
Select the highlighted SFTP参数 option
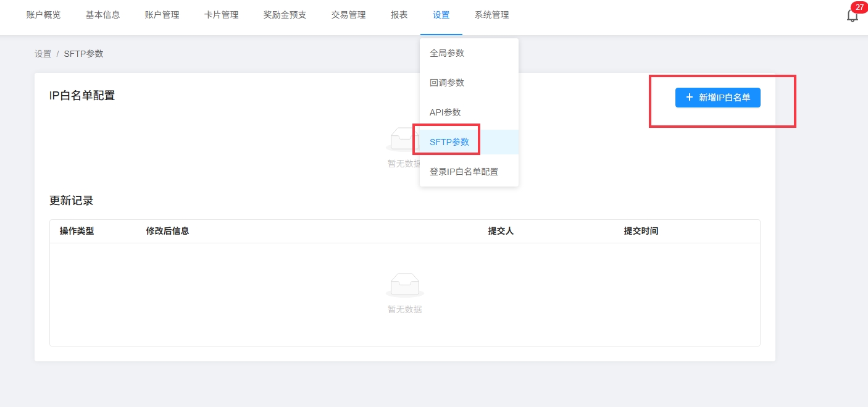pos(449,142)
